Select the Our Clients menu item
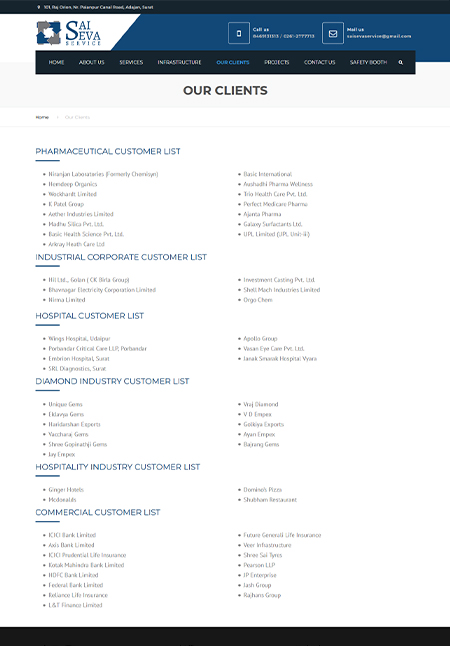The height and width of the screenshot is (646, 450). coord(233,63)
